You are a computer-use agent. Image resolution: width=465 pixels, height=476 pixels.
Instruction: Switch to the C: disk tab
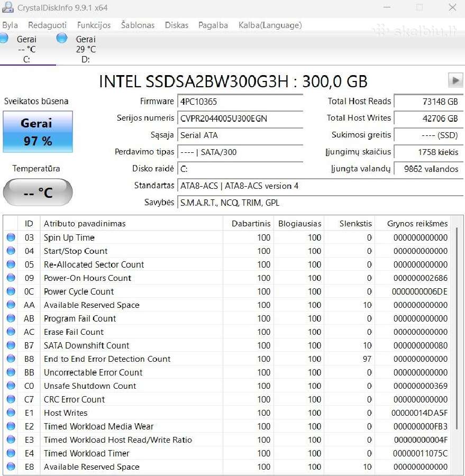pos(28,49)
